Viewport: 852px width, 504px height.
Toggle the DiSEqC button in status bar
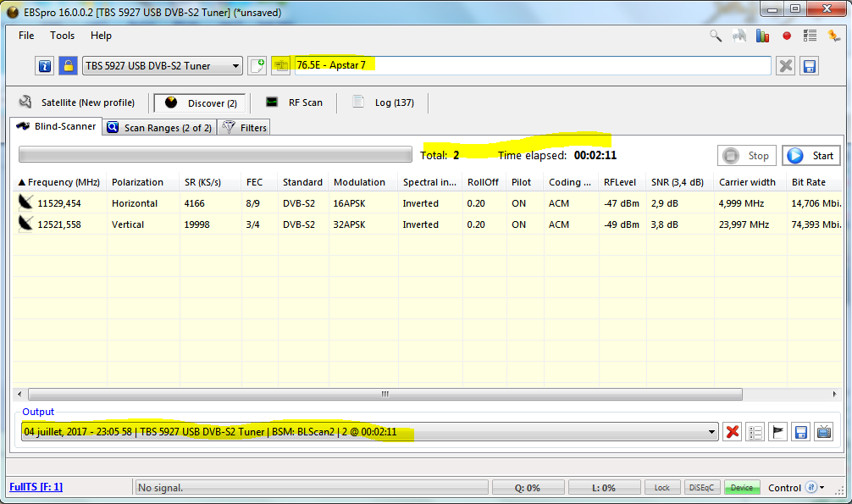(702, 488)
